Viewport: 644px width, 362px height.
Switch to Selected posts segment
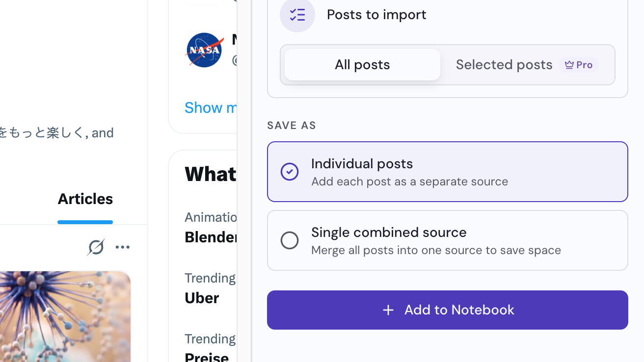[x=527, y=65]
